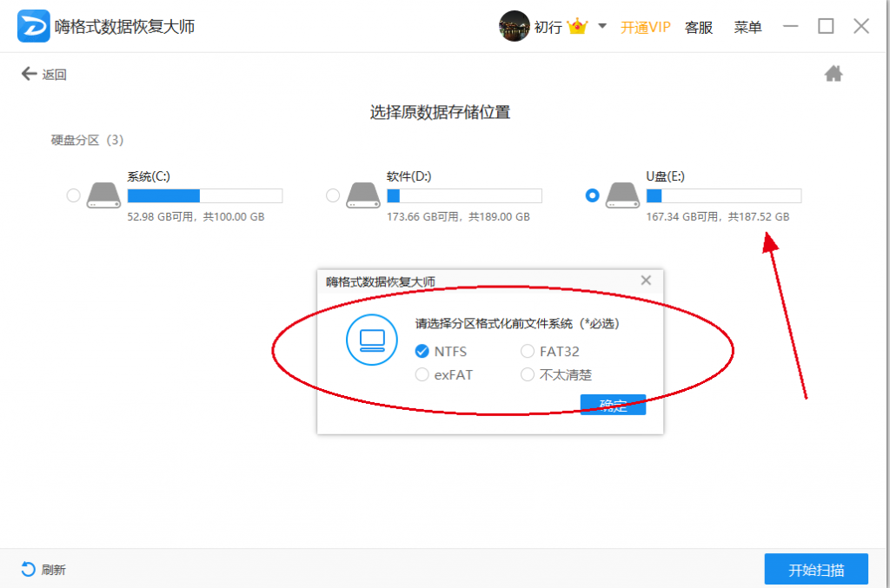Click username 初行
The image size is (890, 588).
pos(548,27)
